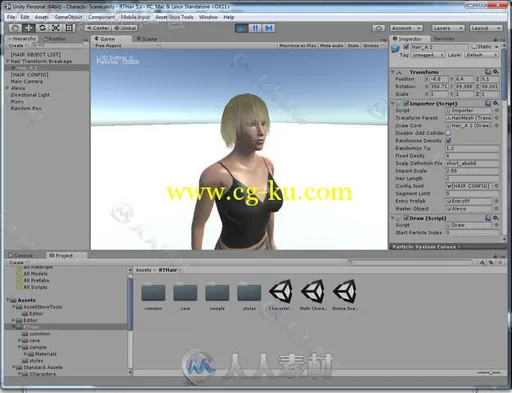Open the Cloud services icon
The width and height of the screenshot is (512, 393).
pos(378,28)
